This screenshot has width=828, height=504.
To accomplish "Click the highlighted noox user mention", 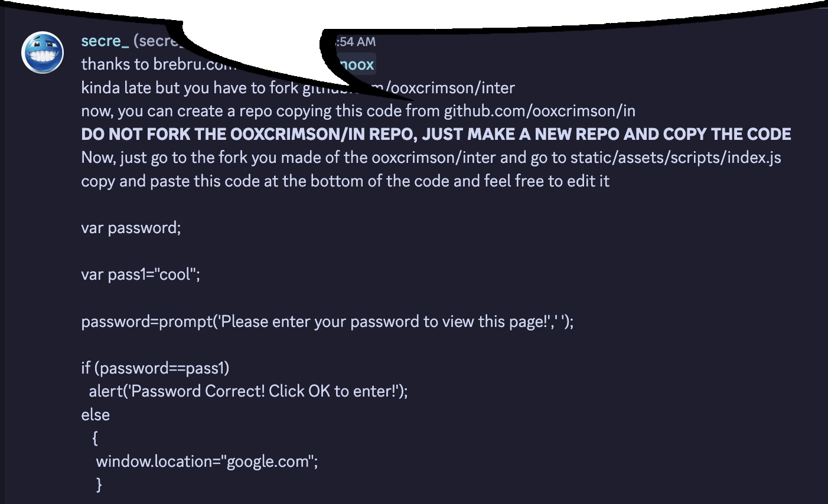I will 357,64.
